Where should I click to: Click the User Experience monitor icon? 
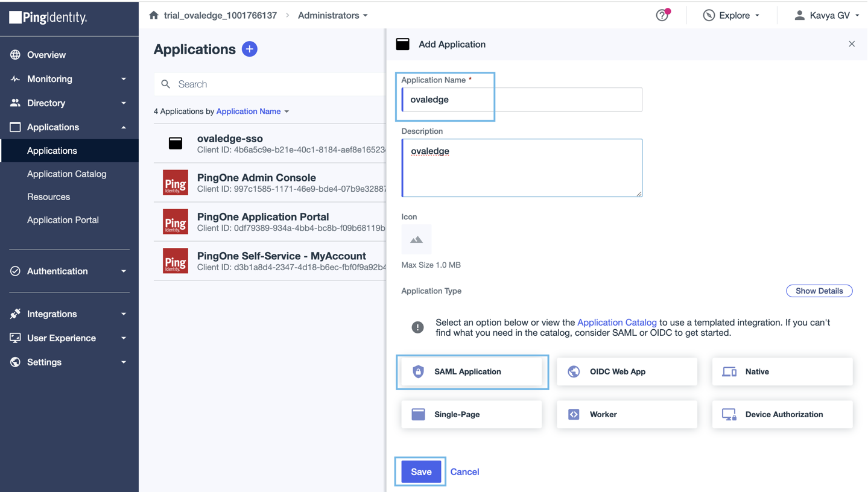click(x=15, y=338)
